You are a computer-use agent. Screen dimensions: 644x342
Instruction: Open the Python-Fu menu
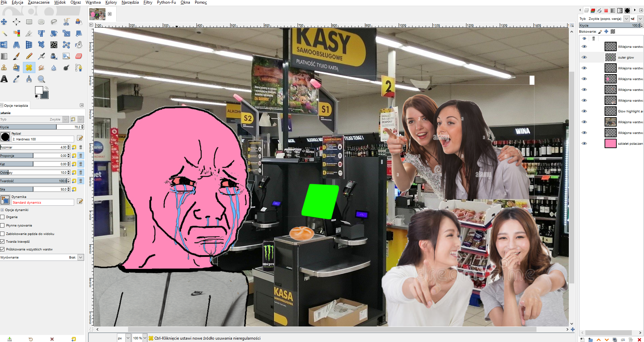pos(166,2)
